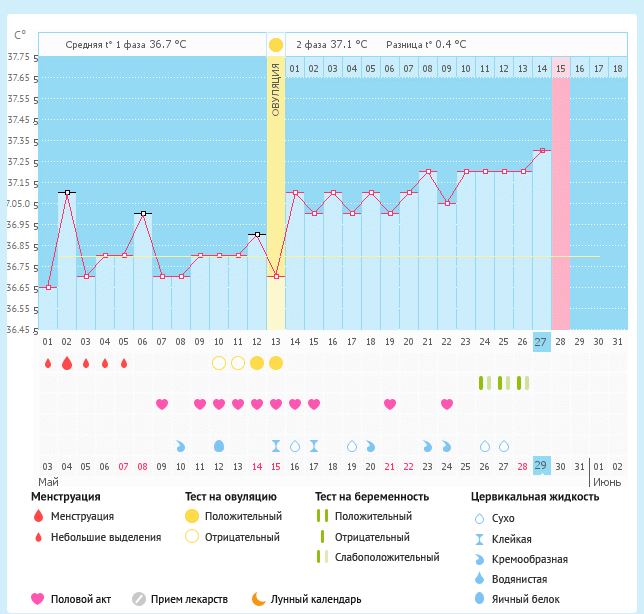644x614 pixels.
Task: Click the Яичный белок legend icon
Action: coord(479,599)
